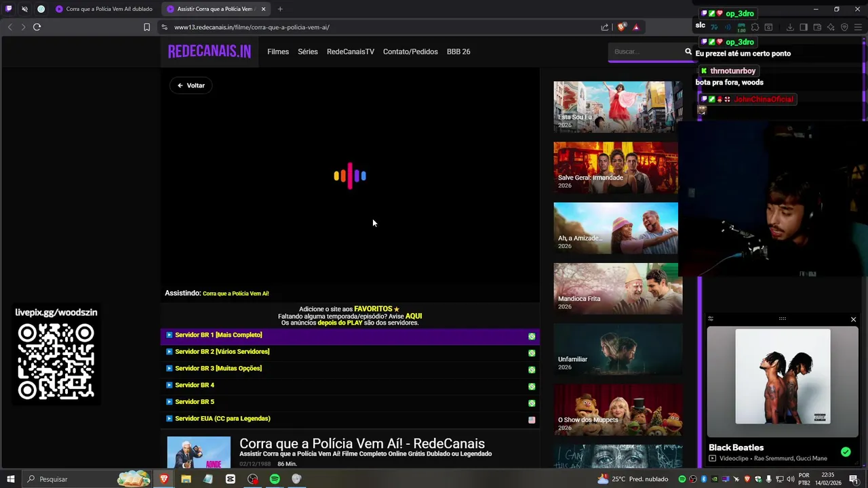The image size is (868, 488).
Task: Open Brave Shields panel
Action: pos(621,27)
